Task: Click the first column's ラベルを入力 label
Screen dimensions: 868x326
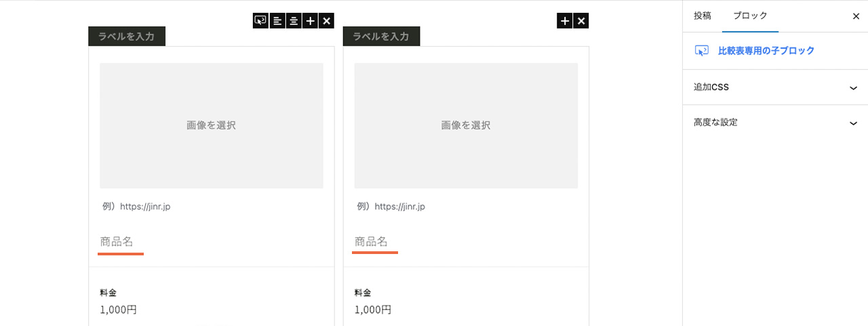Action: point(127,37)
